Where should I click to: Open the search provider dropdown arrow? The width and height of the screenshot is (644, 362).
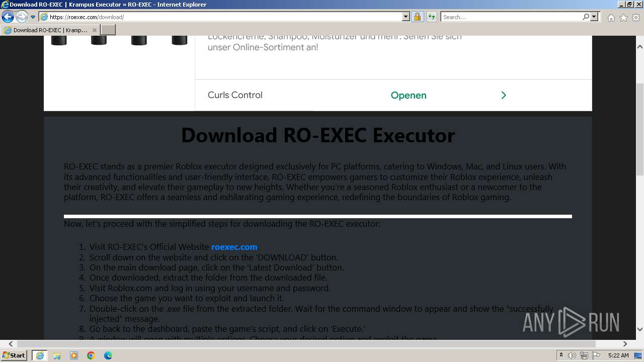point(594,17)
